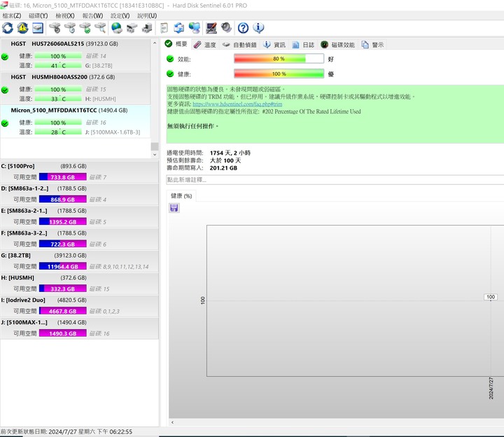Click the green check beside 效能 label
This screenshot has height=437, width=504.
click(x=170, y=59)
